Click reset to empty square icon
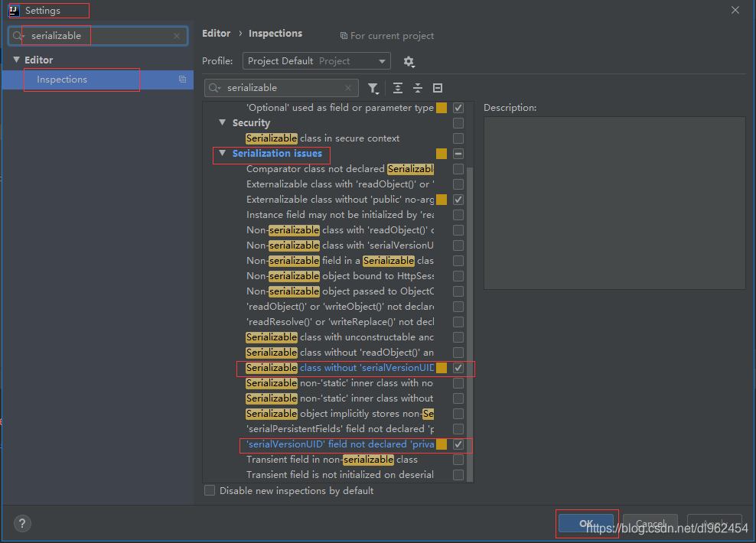756x543 pixels. [438, 88]
